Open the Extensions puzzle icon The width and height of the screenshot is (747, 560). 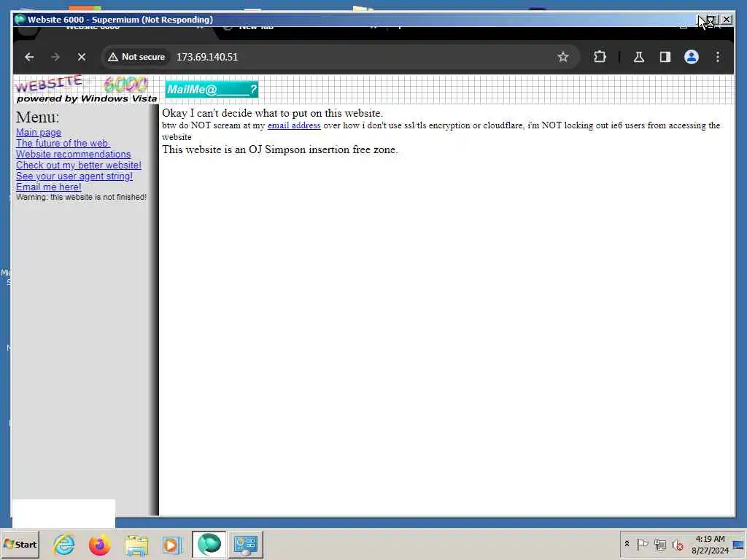(600, 57)
